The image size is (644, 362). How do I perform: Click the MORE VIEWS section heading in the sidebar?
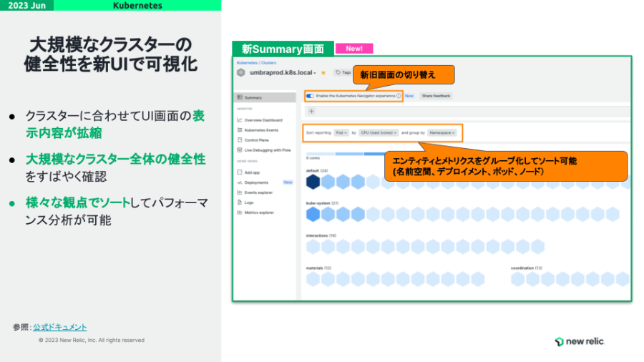(x=248, y=161)
